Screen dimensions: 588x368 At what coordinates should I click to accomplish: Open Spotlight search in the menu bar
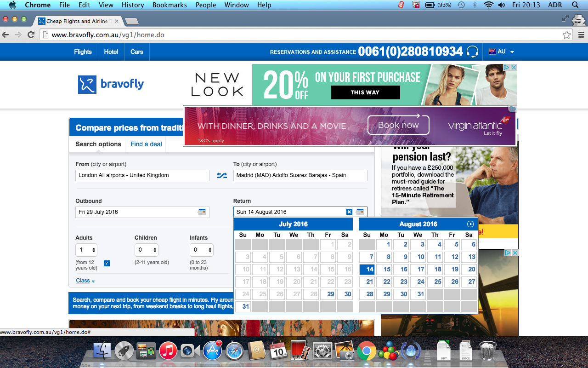pos(575,5)
